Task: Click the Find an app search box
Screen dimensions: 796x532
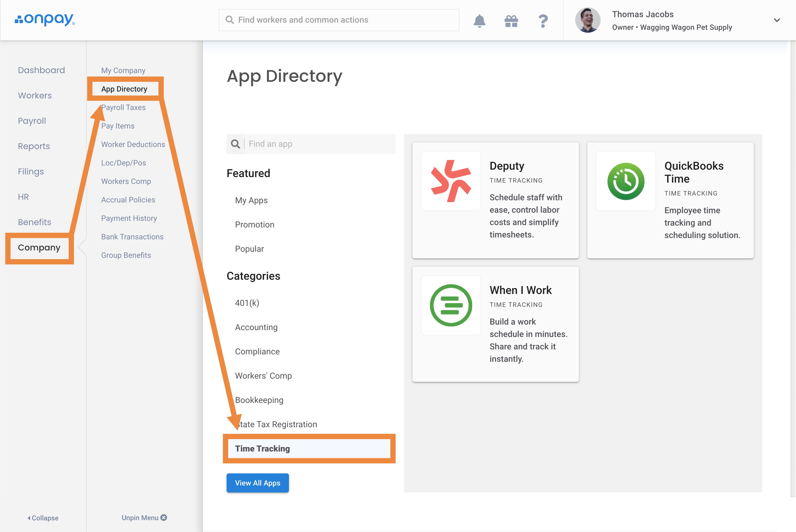Action: coord(311,144)
